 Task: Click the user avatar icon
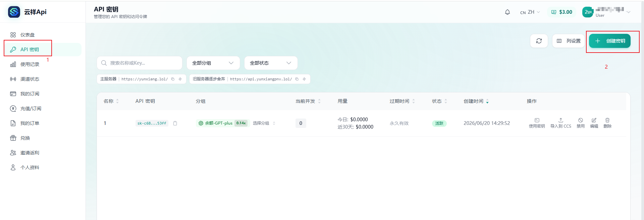pos(588,12)
